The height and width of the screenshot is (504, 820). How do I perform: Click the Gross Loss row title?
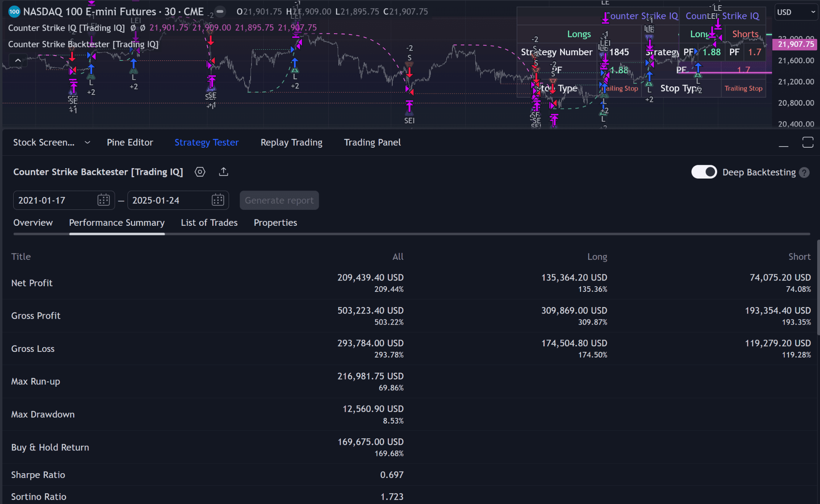33,349
